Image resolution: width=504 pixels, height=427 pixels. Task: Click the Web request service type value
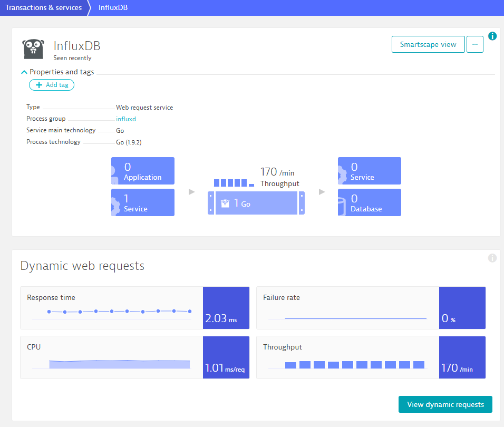(x=144, y=108)
